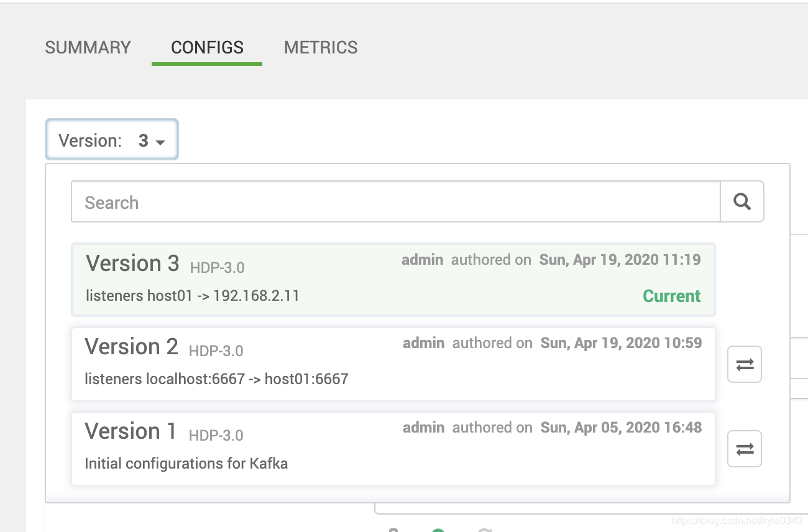The width and height of the screenshot is (808, 532).
Task: Click compare arrows icon for Version 1
Action: (x=745, y=449)
